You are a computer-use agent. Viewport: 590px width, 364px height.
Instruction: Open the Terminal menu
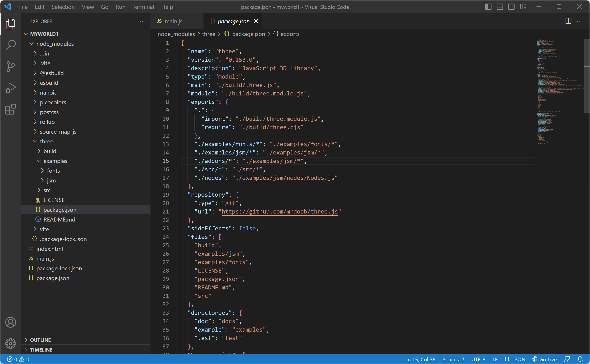(143, 7)
